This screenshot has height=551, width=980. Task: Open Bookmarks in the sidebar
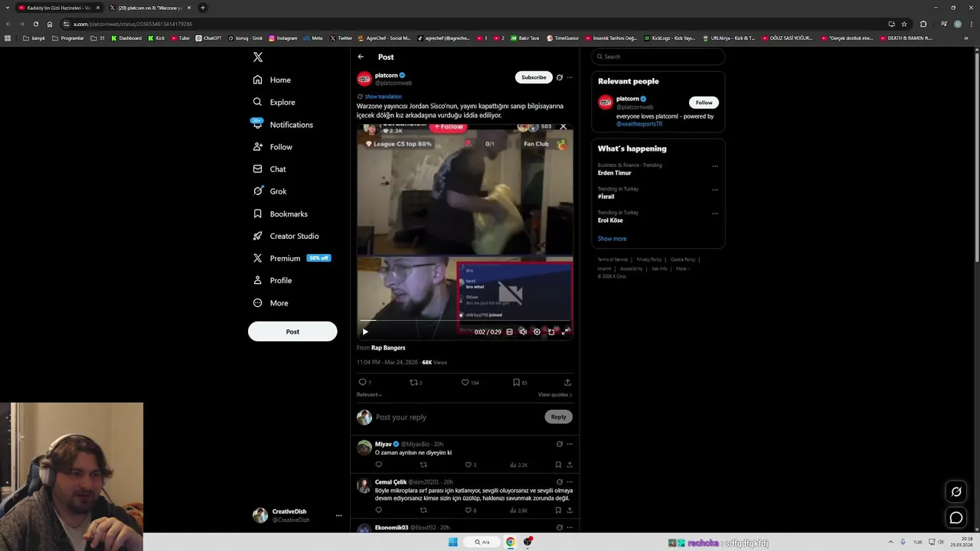click(280, 214)
